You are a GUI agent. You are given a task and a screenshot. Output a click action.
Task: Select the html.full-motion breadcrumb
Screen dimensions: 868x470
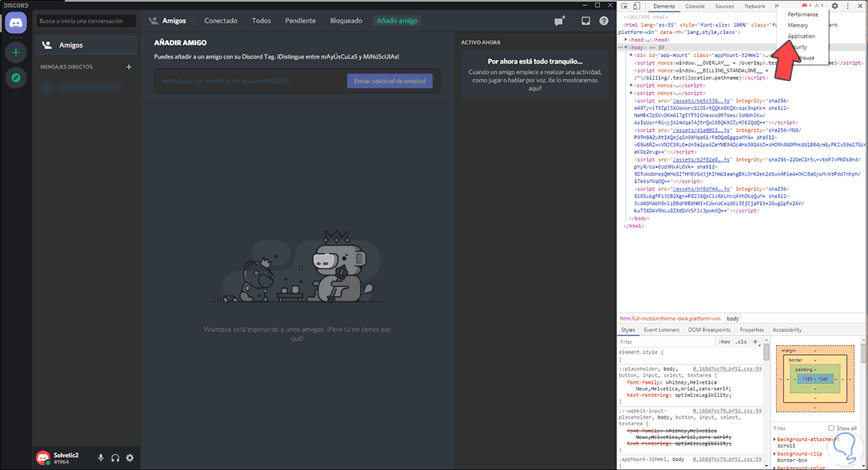671,318
